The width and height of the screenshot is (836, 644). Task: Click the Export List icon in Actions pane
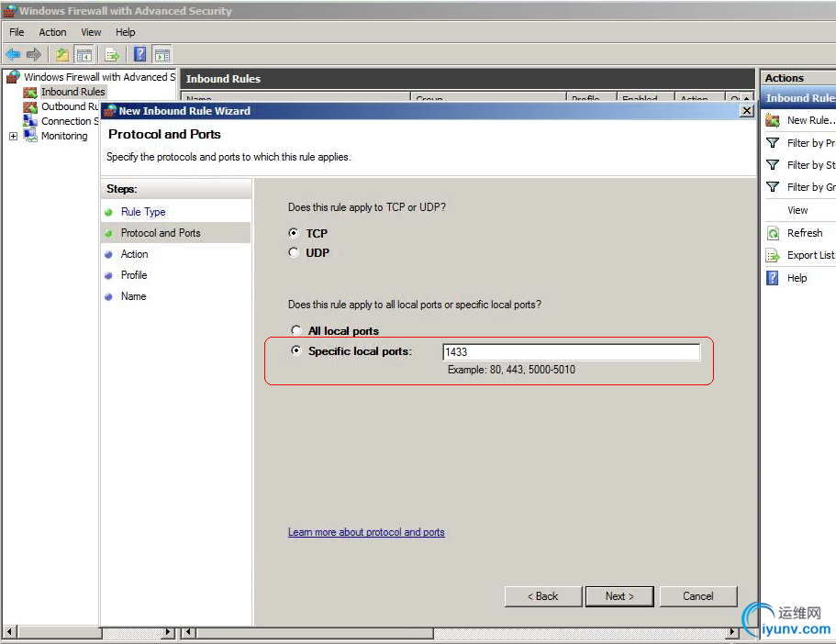click(x=773, y=255)
